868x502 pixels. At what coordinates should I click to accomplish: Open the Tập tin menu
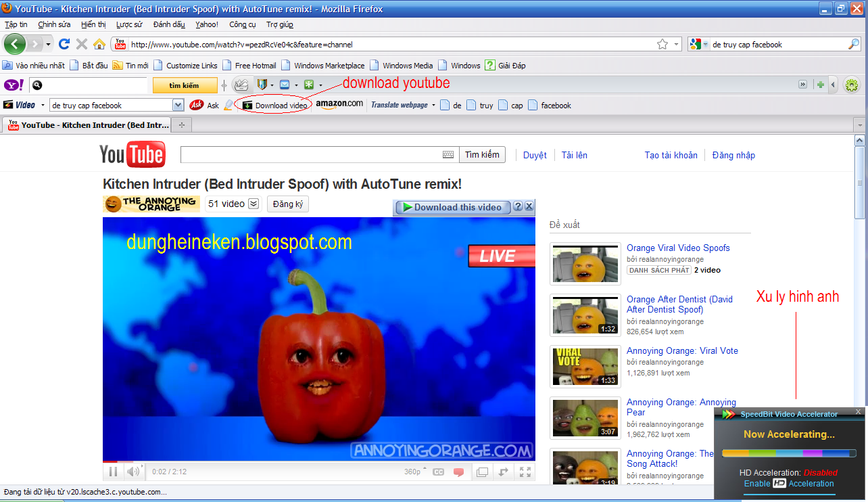point(16,24)
